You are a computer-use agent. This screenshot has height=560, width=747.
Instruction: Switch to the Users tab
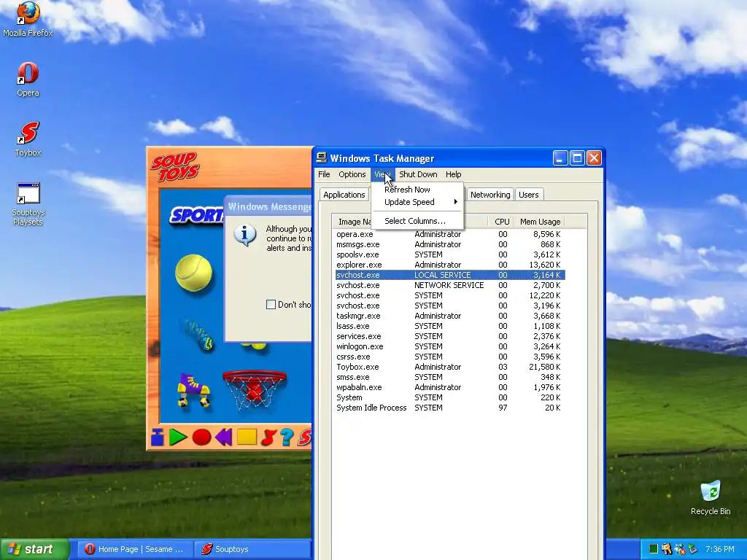pos(528,195)
